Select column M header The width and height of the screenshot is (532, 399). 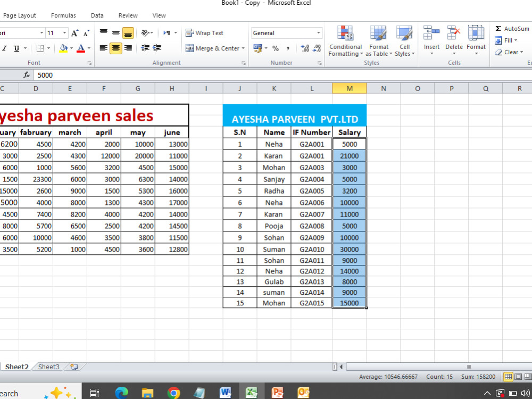(x=349, y=88)
